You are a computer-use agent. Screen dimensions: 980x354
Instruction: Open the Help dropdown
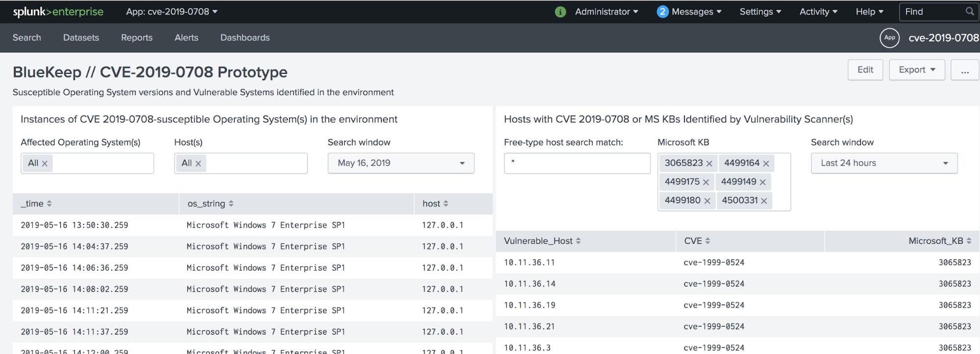[x=869, y=12]
